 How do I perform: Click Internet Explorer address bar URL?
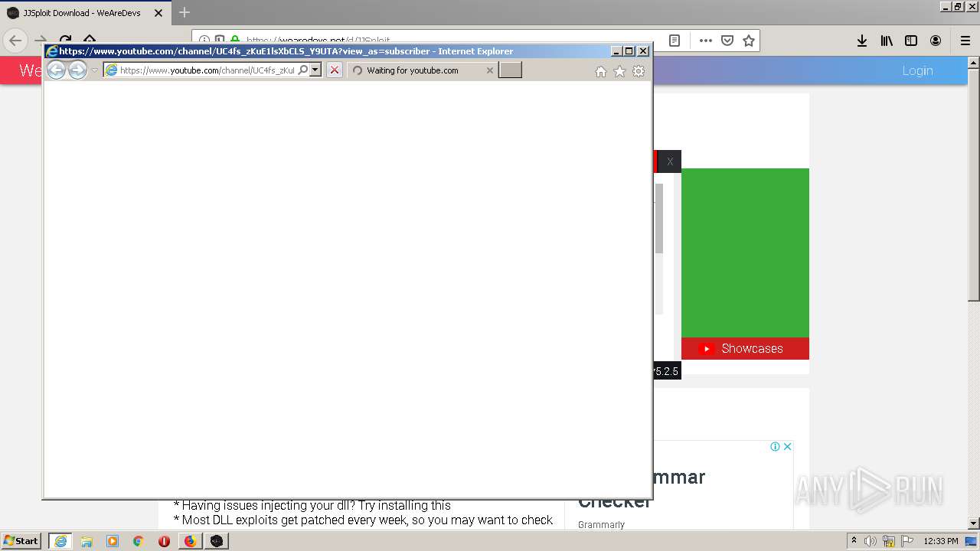[x=207, y=70]
